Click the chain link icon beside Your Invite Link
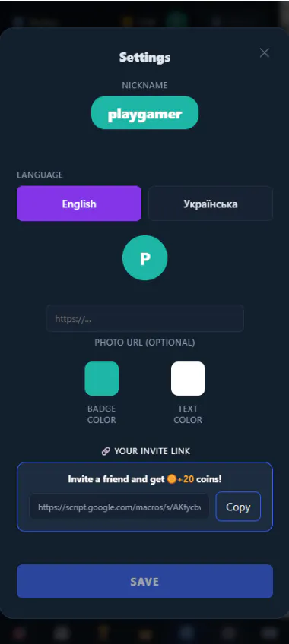Viewport: 289px width, 644px height. point(106,451)
